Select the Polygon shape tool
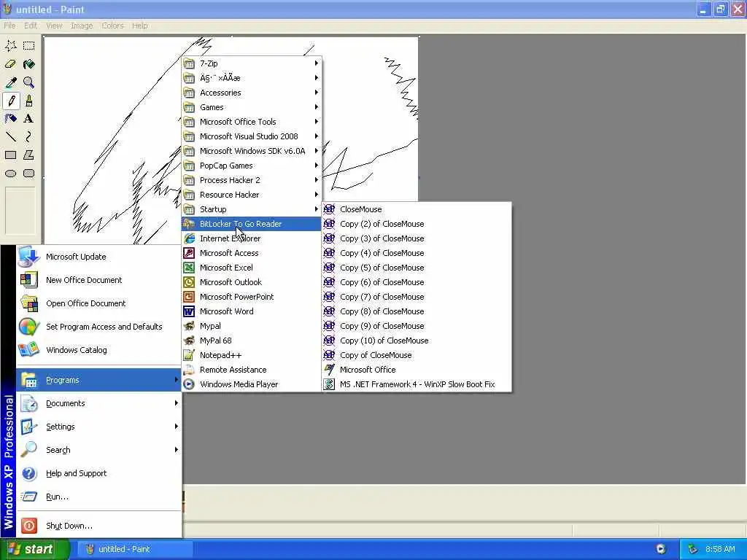The width and height of the screenshot is (747, 560). coord(29,155)
